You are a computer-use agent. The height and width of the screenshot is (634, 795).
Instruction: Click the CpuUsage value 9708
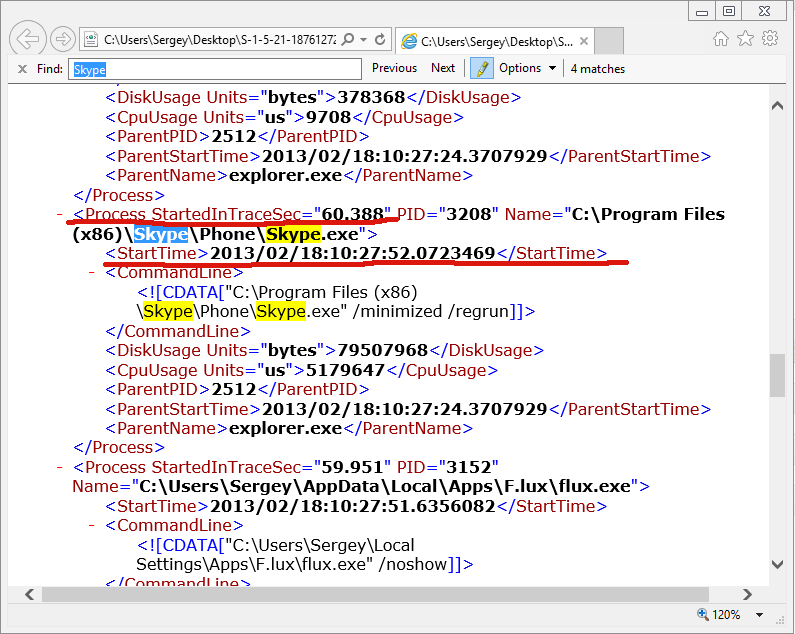329,118
